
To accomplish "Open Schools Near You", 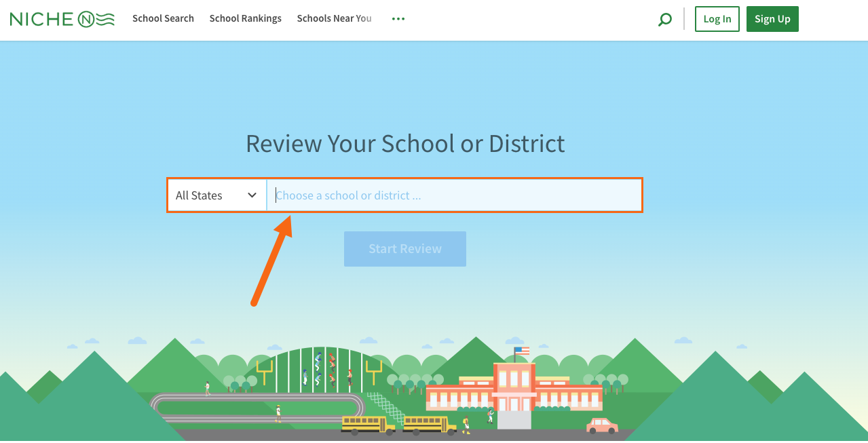I will pyautogui.click(x=335, y=18).
